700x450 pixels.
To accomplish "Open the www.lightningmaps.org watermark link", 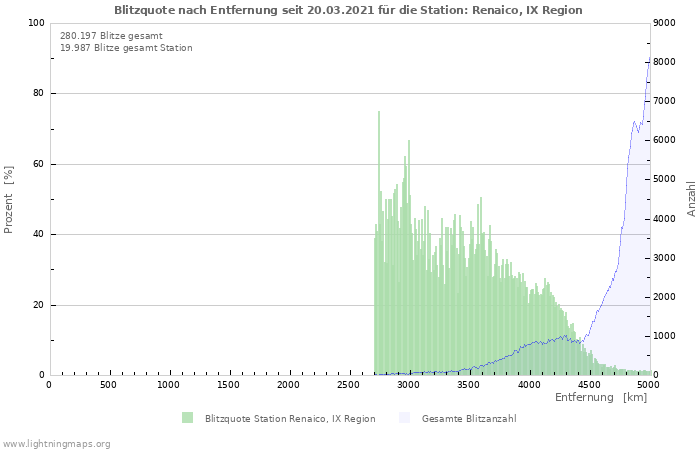I will point(57,444).
